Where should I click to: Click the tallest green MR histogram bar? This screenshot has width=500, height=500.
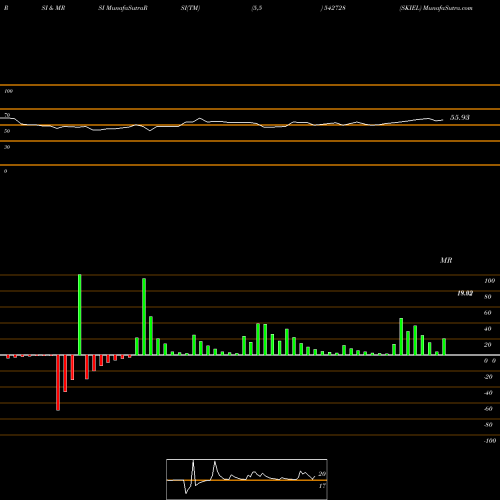point(80,315)
